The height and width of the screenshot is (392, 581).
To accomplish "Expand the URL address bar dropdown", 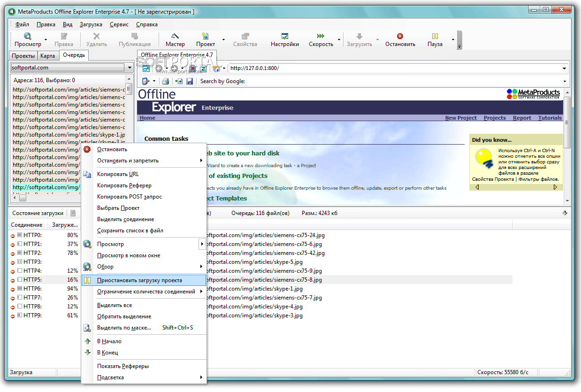I will click(565, 69).
